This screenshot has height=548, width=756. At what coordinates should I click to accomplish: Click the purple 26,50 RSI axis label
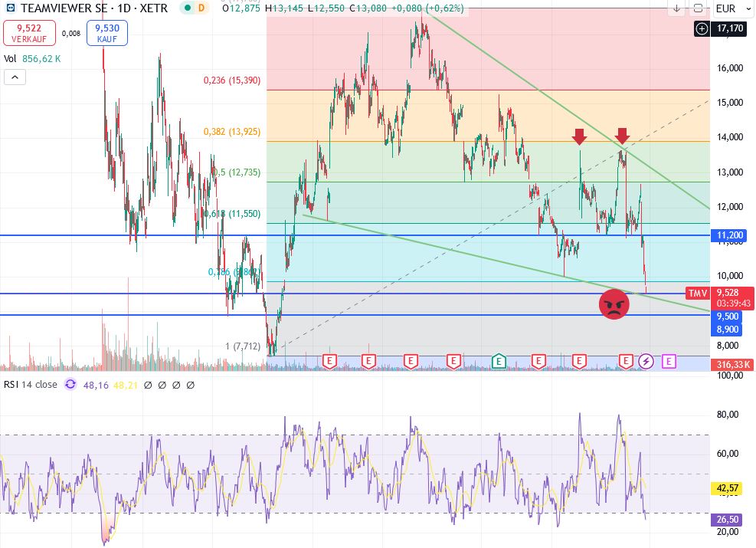tap(727, 519)
